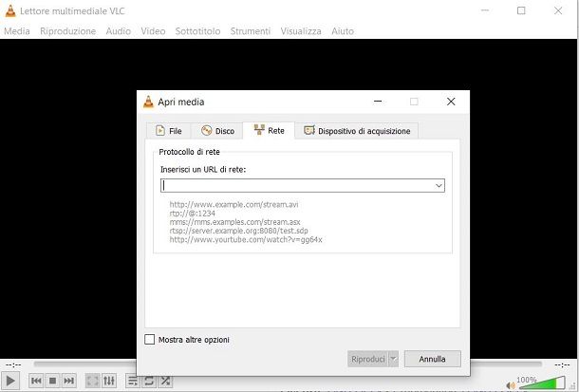This screenshot has height=392, width=579.
Task: Stop playback in VLC toolbar
Action: pos(52,381)
